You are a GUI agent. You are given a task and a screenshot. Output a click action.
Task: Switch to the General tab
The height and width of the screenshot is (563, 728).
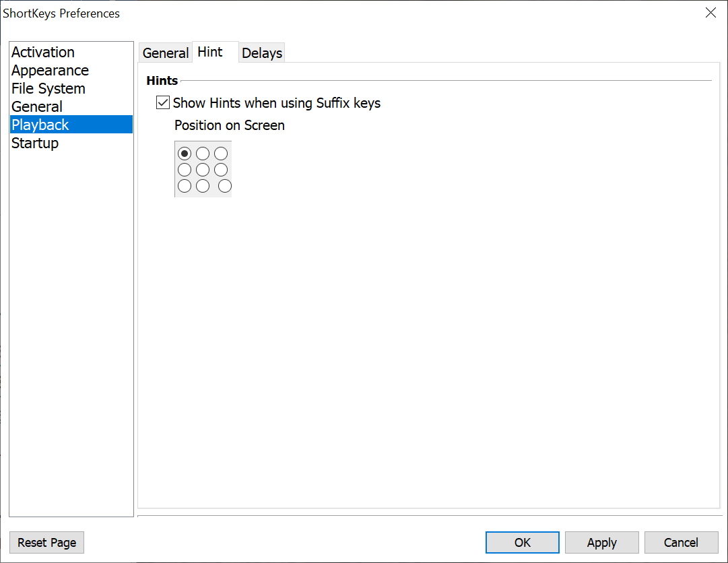point(166,53)
